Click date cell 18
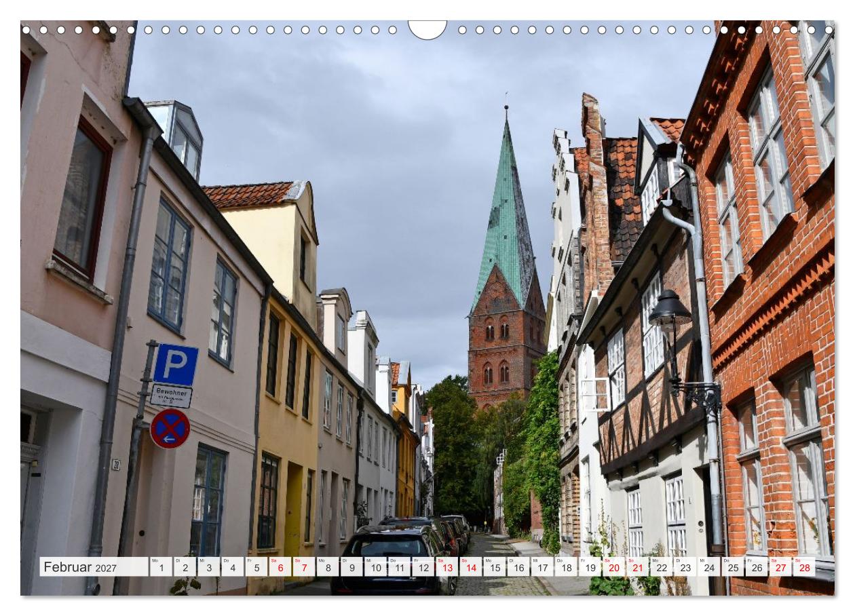Screen dimensions: 855x616 tap(565, 567)
